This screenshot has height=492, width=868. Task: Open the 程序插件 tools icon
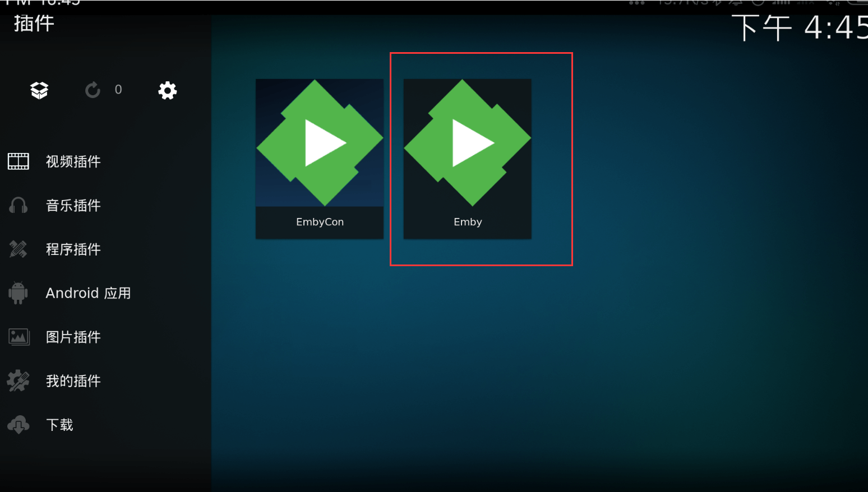[x=19, y=249]
